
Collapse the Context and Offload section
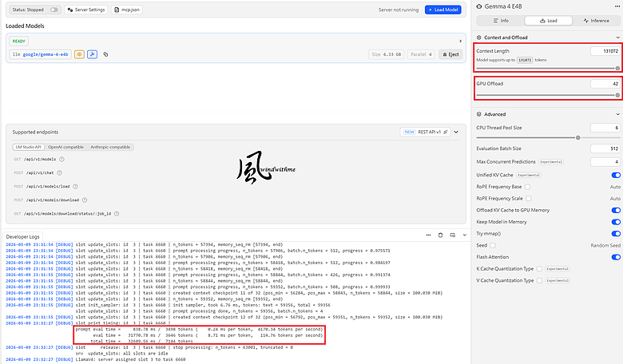click(618, 38)
